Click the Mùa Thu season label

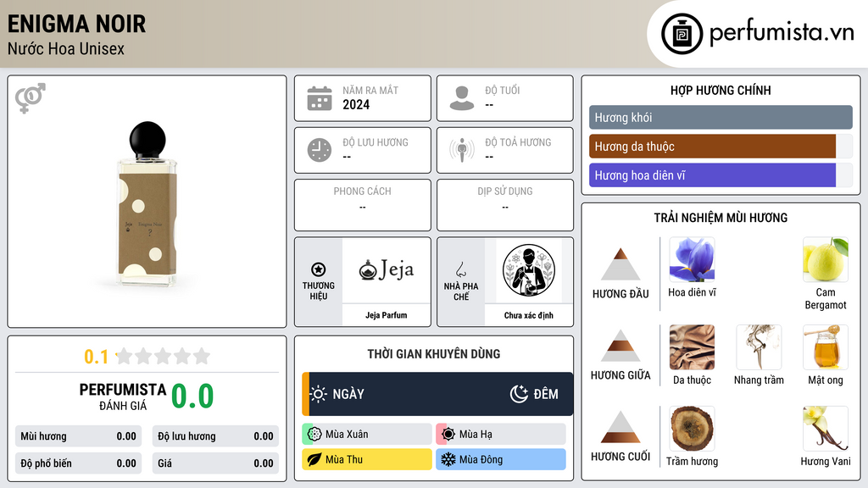344,459
